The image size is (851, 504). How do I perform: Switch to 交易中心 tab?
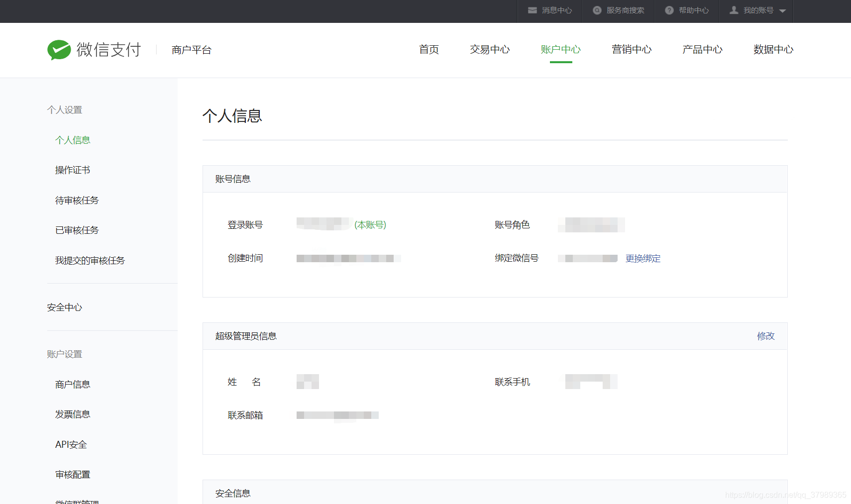tap(490, 49)
